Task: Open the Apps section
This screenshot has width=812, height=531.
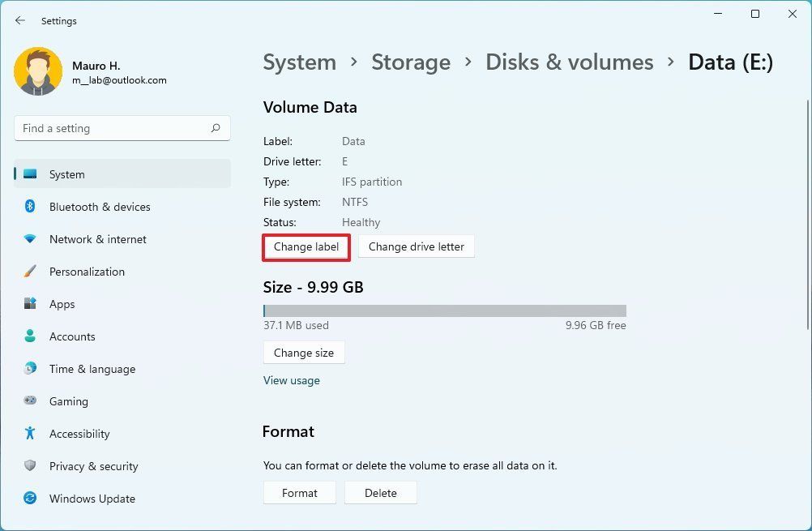Action: [x=62, y=304]
